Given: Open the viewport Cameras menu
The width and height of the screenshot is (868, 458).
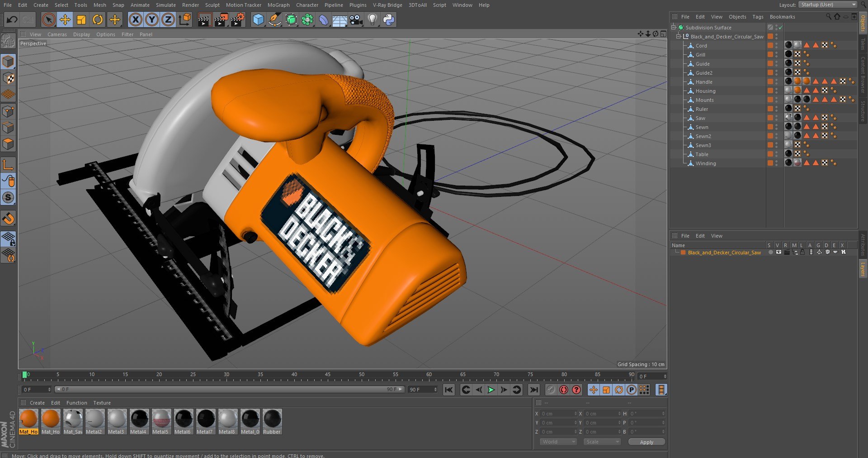Looking at the screenshot, I should click(x=57, y=34).
